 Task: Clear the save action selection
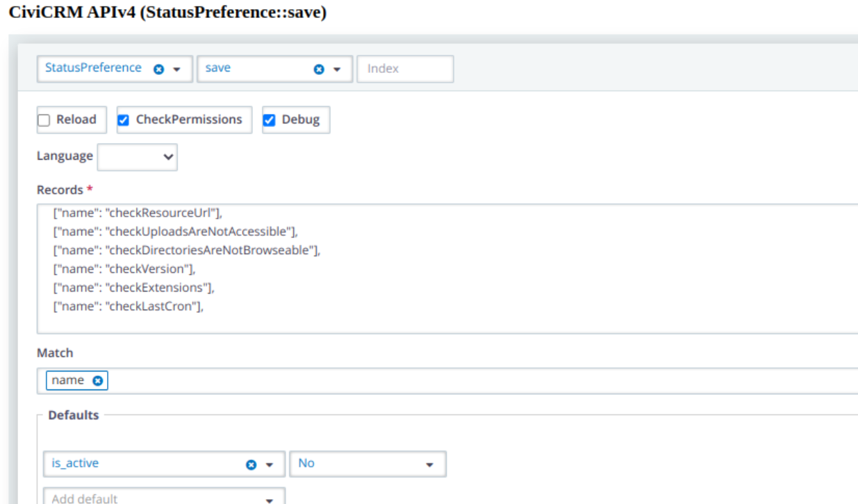click(x=319, y=69)
